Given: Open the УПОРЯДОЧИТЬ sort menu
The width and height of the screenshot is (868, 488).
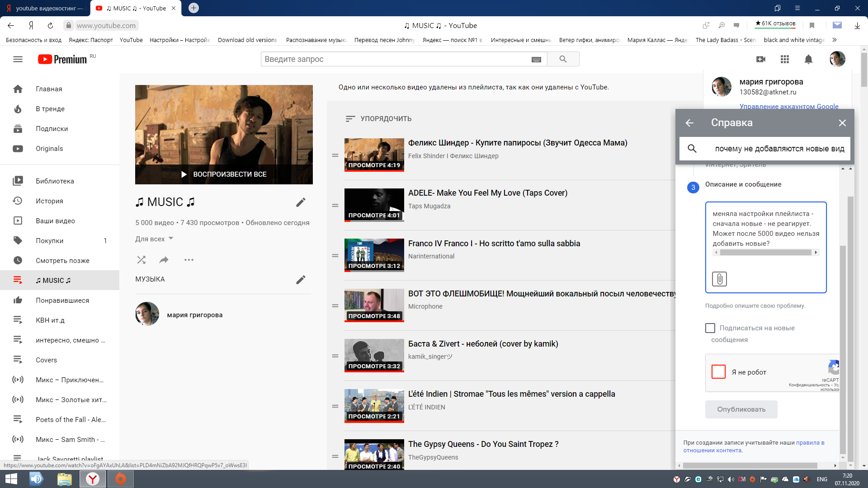Looking at the screenshot, I should (x=378, y=119).
